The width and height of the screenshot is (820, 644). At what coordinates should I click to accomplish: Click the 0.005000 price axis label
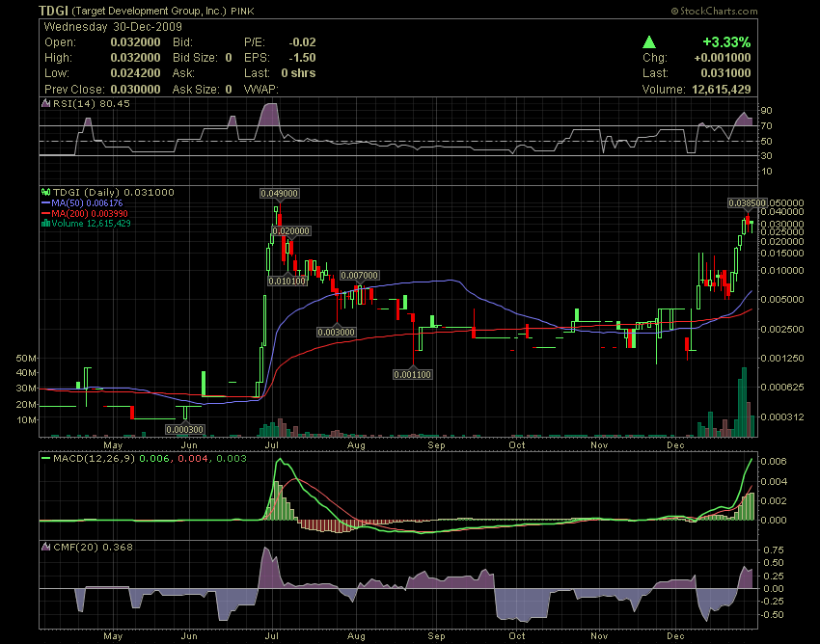pyautogui.click(x=781, y=300)
